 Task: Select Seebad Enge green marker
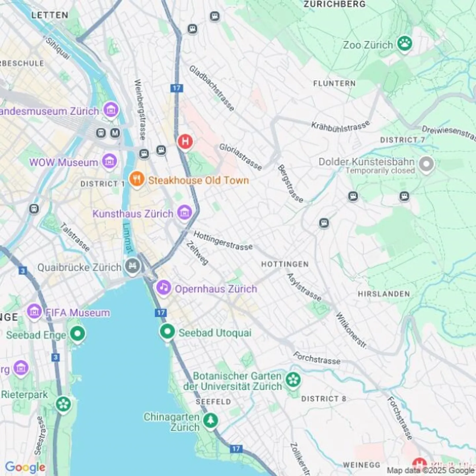pos(77,334)
